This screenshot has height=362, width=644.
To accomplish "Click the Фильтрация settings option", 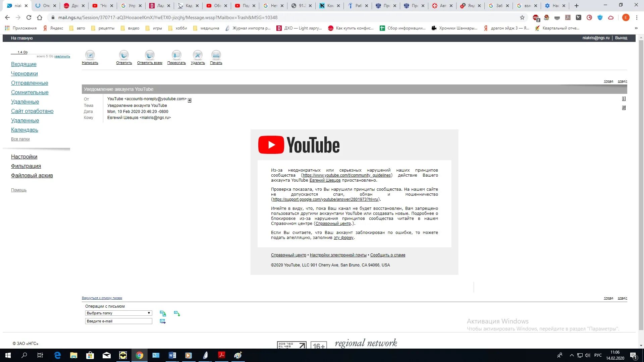I will pyautogui.click(x=25, y=166).
